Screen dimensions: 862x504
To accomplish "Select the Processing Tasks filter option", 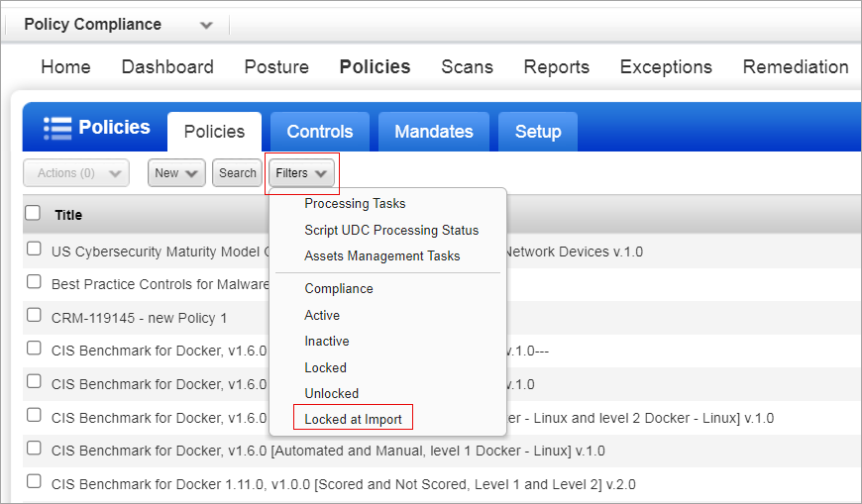I will click(355, 204).
